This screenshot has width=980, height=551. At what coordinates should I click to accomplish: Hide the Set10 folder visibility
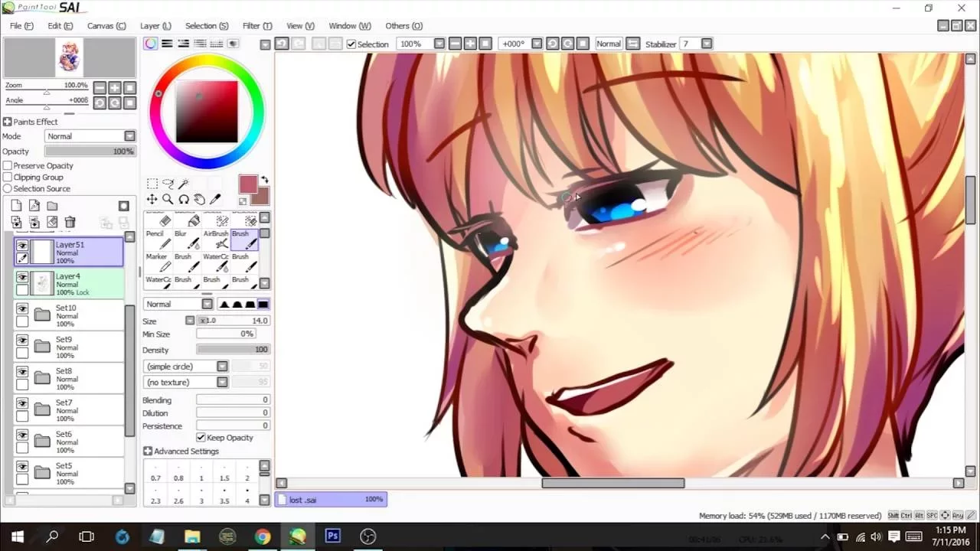(x=22, y=309)
